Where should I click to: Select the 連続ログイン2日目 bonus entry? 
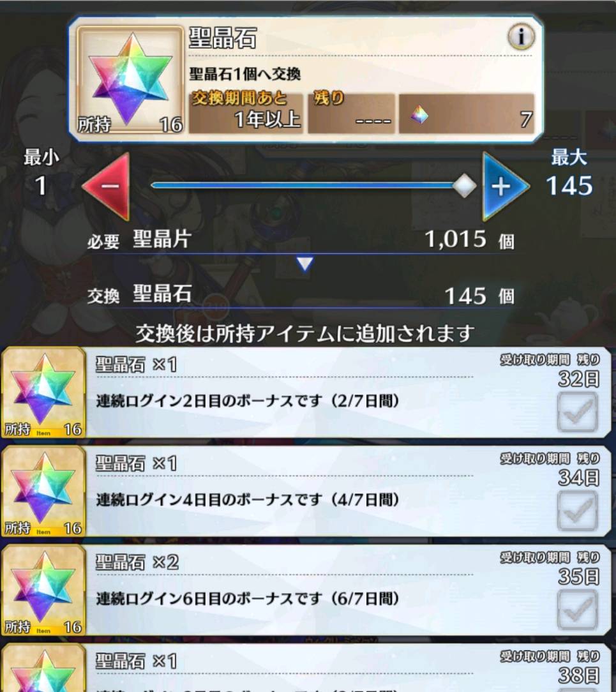(x=306, y=393)
